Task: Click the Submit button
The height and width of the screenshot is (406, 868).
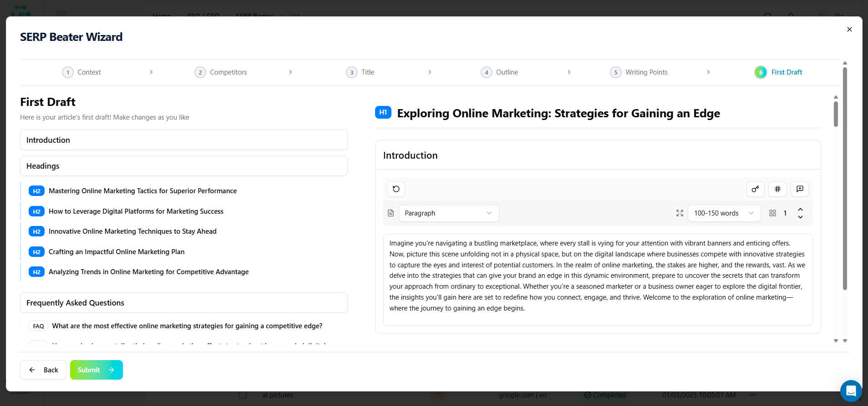Action: (x=96, y=370)
